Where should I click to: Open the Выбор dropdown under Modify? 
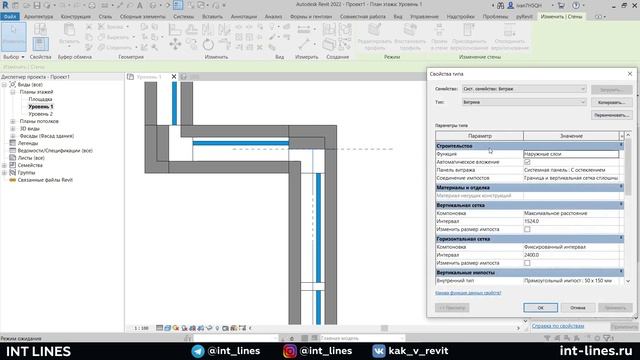pos(13,57)
